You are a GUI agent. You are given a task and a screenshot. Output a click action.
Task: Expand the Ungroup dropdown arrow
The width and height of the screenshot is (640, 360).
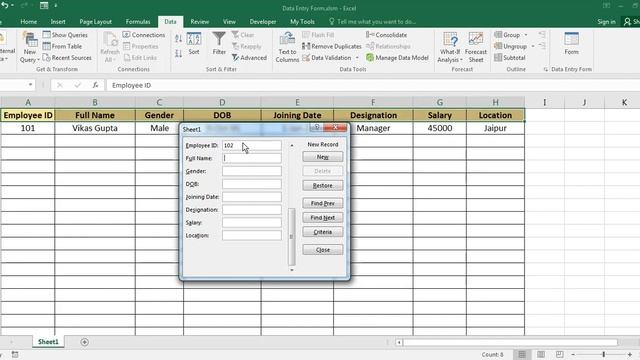coord(533,47)
